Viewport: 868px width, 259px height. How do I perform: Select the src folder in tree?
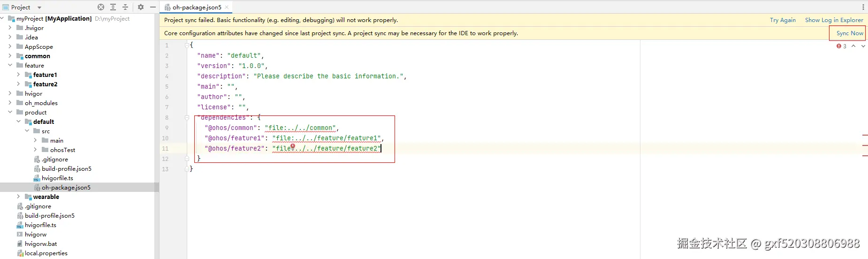[46, 131]
